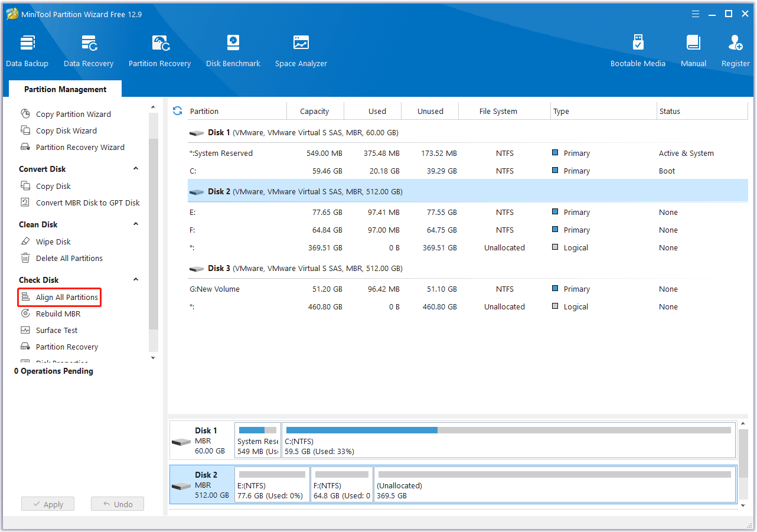
Task: Click the sidebar scroll down arrow
Action: (x=154, y=358)
